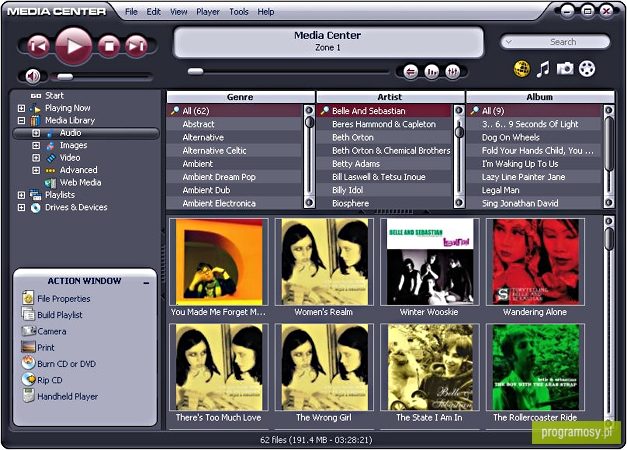Click the playback position slider thumb
Image resolution: width=627 pixels, height=450 pixels.
tap(196, 72)
